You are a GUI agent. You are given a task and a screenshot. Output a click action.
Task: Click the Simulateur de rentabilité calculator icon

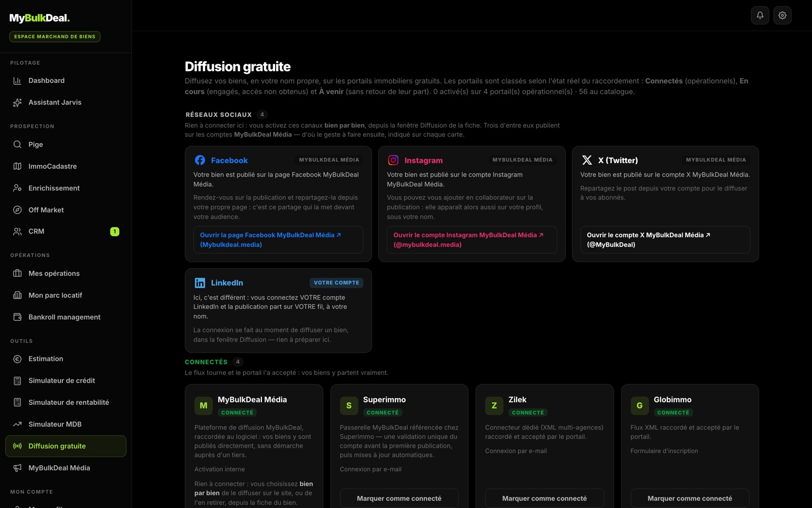pos(17,402)
